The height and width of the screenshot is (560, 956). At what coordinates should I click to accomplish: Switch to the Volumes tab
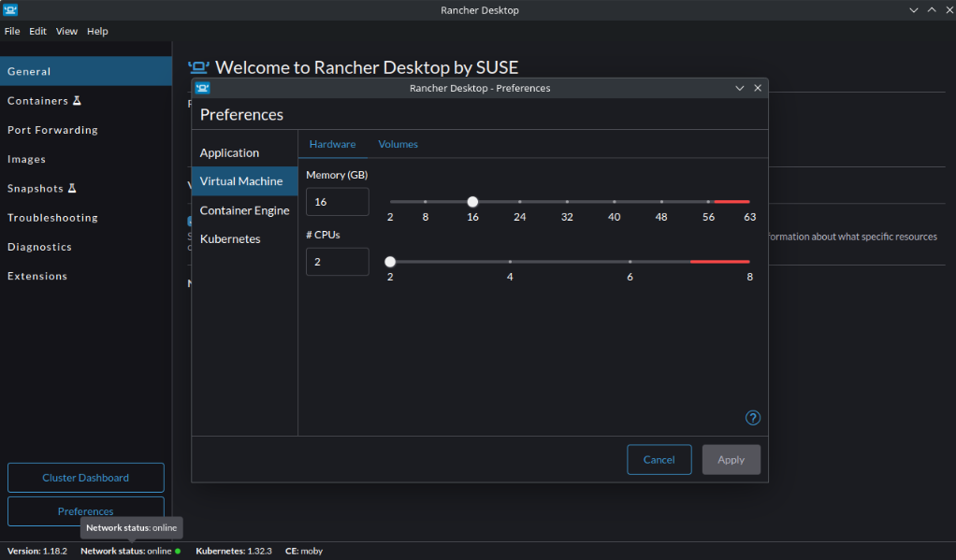point(398,144)
